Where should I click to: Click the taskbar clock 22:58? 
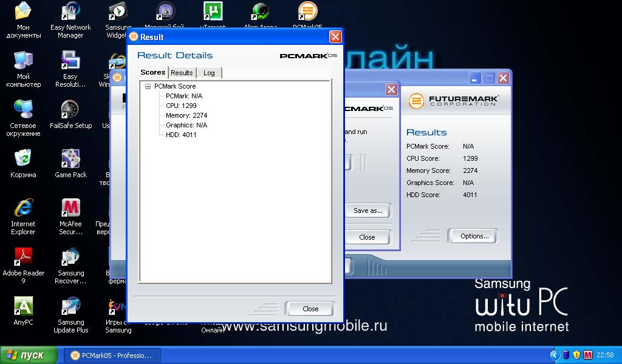click(605, 355)
